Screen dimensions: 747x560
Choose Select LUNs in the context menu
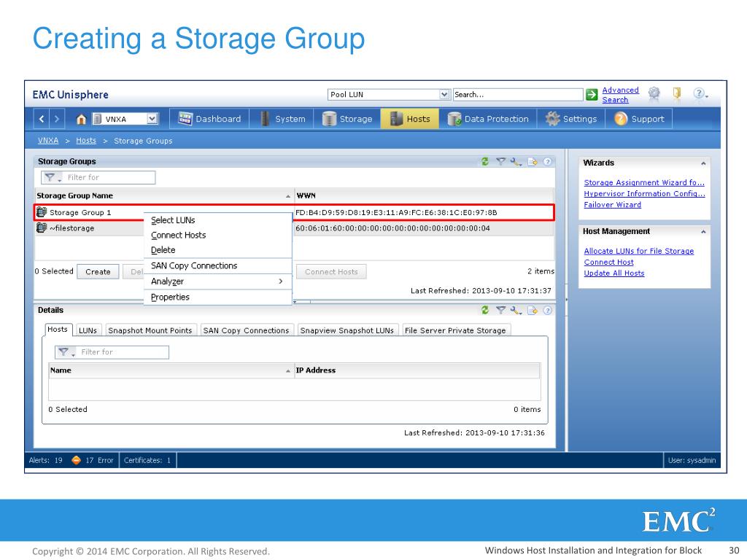click(218, 220)
